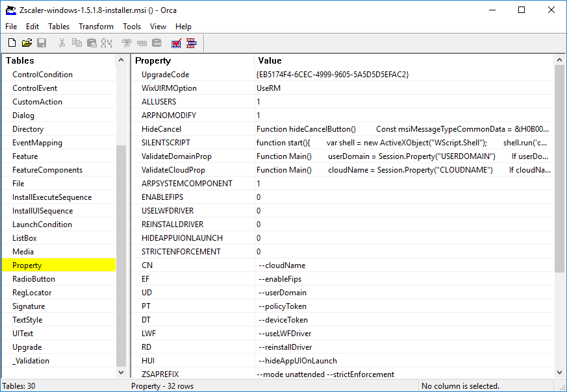Image resolution: width=567 pixels, height=392 pixels.
Task: Save the database with the Save disk icon
Action: coord(42,42)
